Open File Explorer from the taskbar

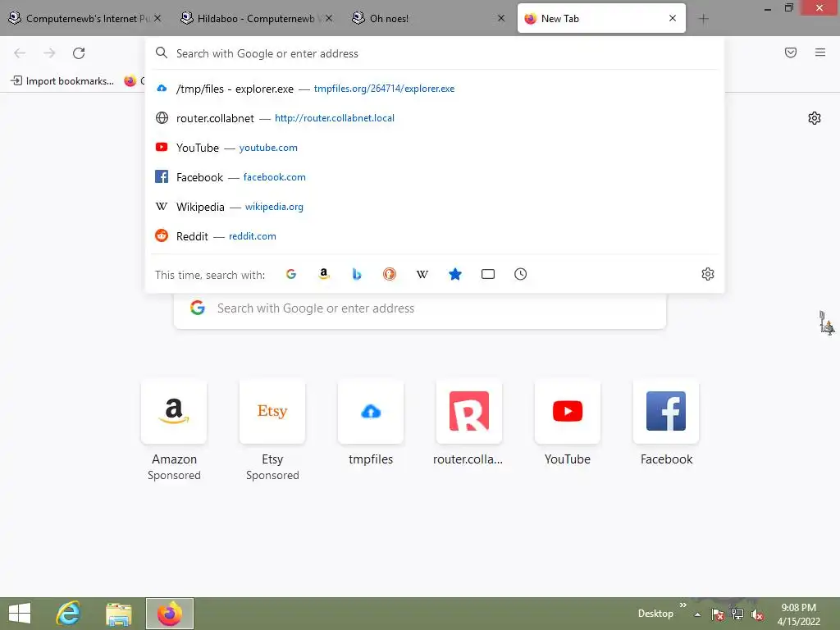click(119, 614)
